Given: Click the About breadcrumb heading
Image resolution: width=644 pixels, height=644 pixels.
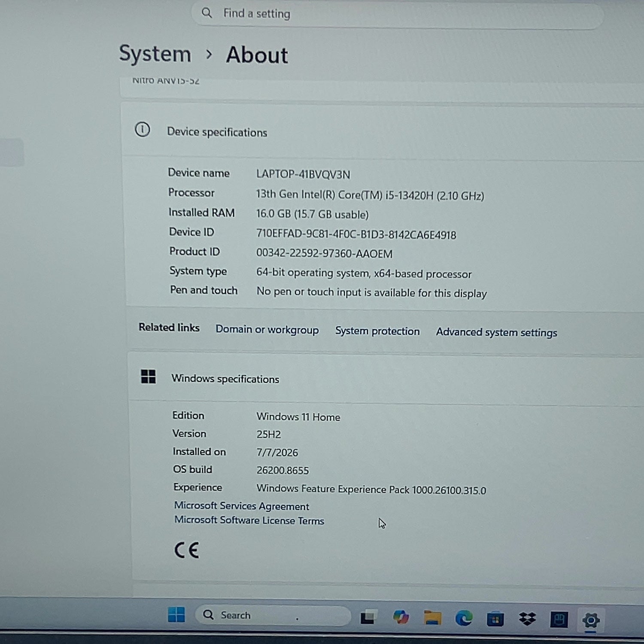Looking at the screenshot, I should (257, 55).
